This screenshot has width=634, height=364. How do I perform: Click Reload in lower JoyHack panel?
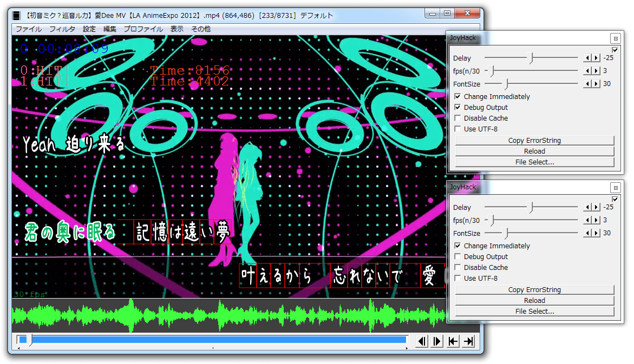(x=534, y=301)
